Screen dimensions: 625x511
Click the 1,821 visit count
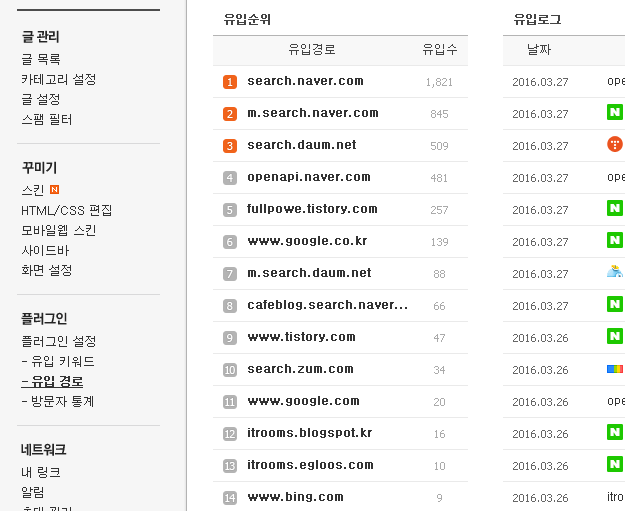click(439, 83)
